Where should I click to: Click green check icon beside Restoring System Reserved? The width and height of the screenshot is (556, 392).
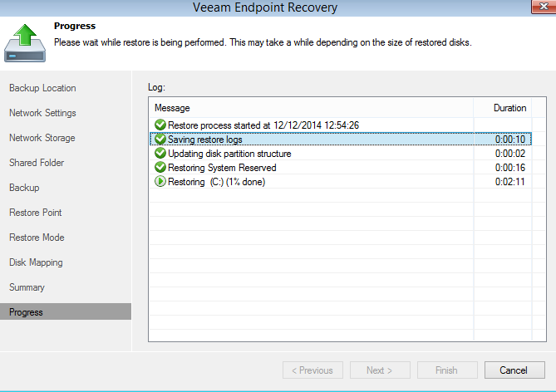coord(160,167)
